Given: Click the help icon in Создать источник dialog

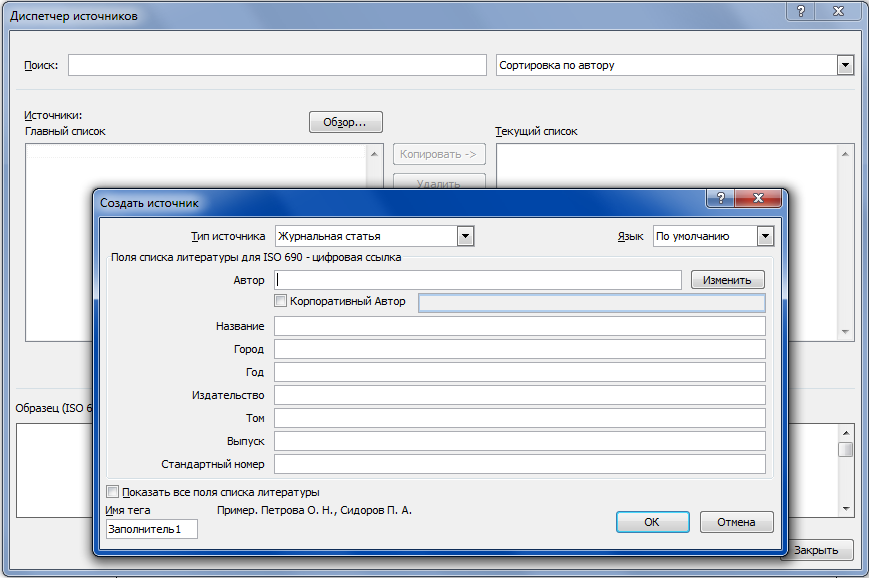Looking at the screenshot, I should (720, 198).
